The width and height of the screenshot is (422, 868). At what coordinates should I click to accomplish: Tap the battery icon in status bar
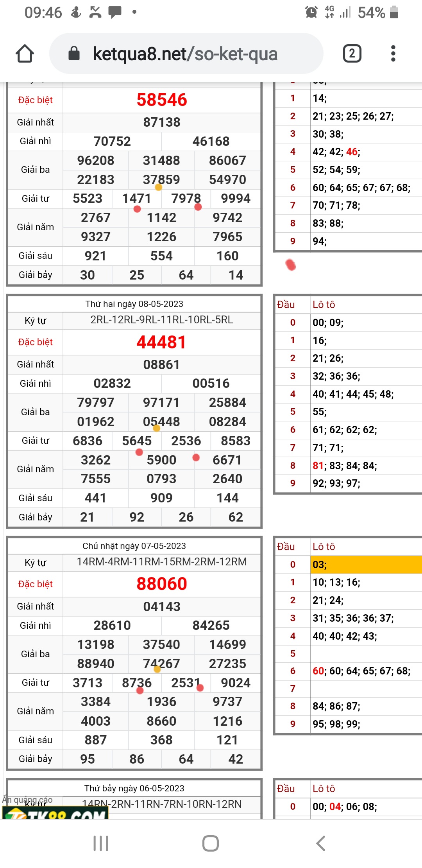[394, 12]
